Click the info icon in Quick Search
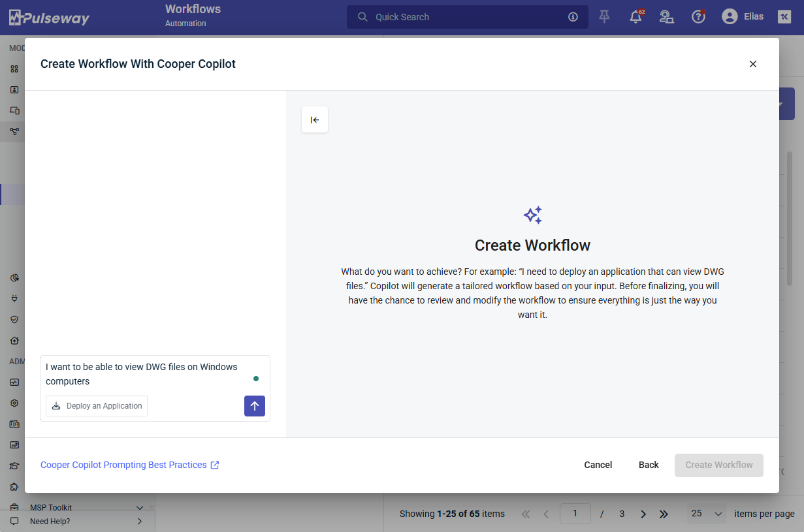Viewport: 804px width, 532px height. click(x=573, y=17)
